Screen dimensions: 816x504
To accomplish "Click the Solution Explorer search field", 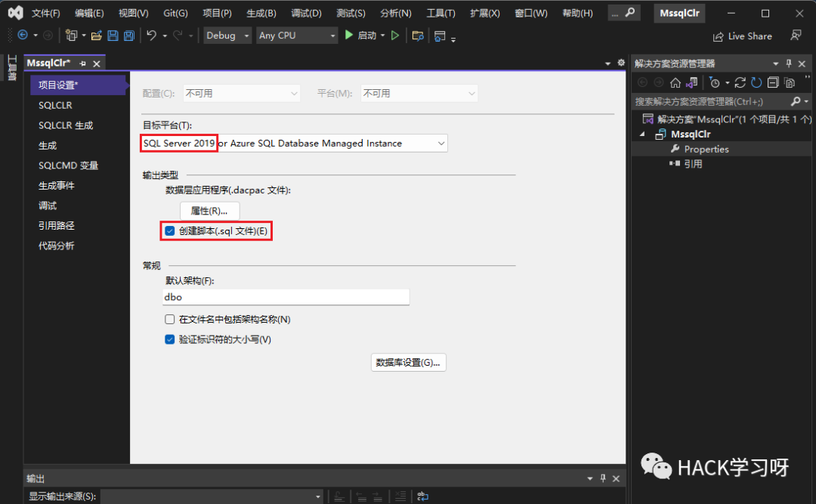I will (710, 101).
